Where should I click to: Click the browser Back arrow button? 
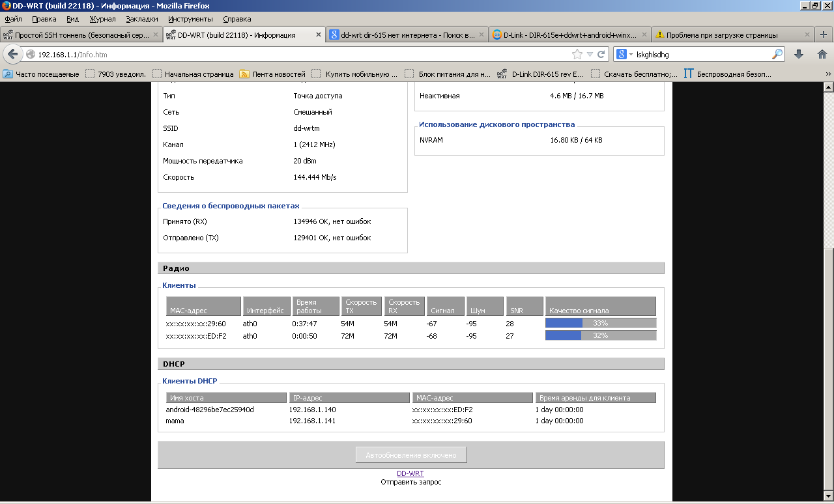(x=12, y=54)
